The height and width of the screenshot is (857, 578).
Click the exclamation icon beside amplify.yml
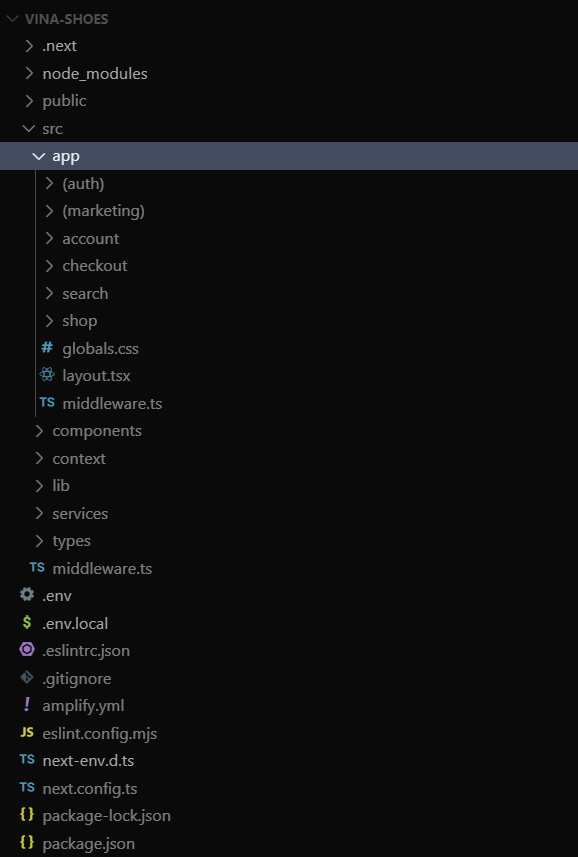pyautogui.click(x=27, y=705)
